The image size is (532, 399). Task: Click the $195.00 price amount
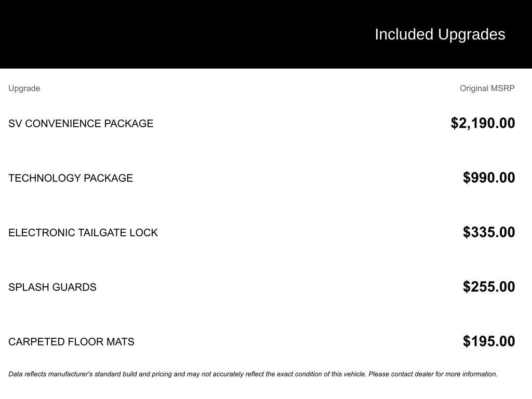click(x=489, y=341)
